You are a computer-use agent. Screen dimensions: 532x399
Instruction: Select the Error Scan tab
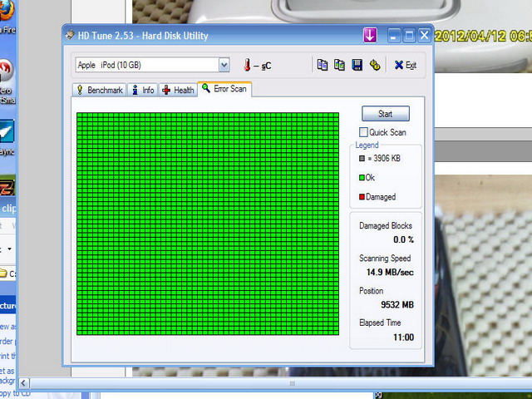point(224,89)
